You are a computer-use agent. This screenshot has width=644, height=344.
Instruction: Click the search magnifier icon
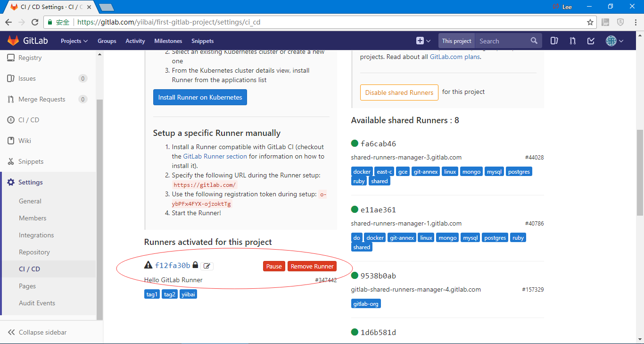point(534,41)
